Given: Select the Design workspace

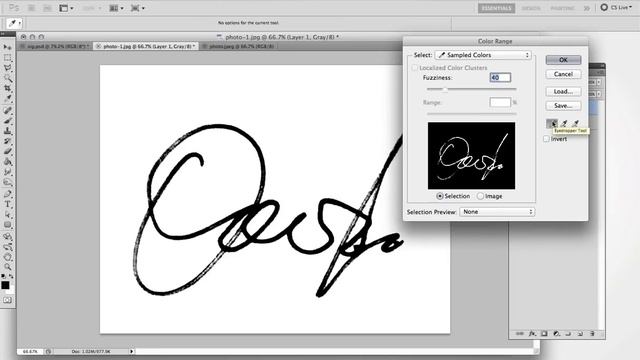Looking at the screenshot, I should [531, 8].
